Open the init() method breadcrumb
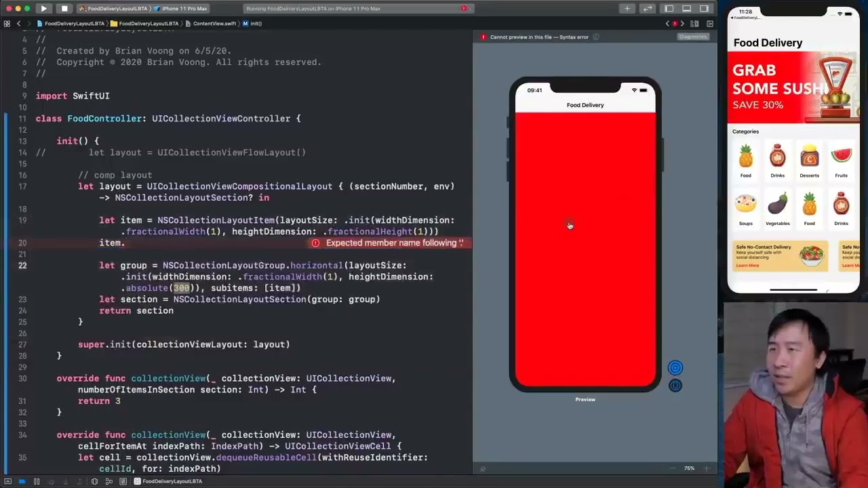The image size is (868, 488). tap(252, 24)
